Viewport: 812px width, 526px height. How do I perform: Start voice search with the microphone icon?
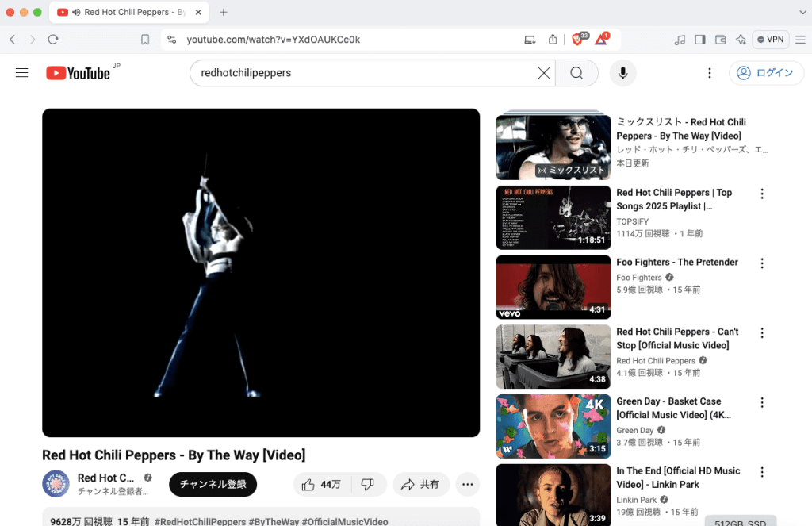622,72
